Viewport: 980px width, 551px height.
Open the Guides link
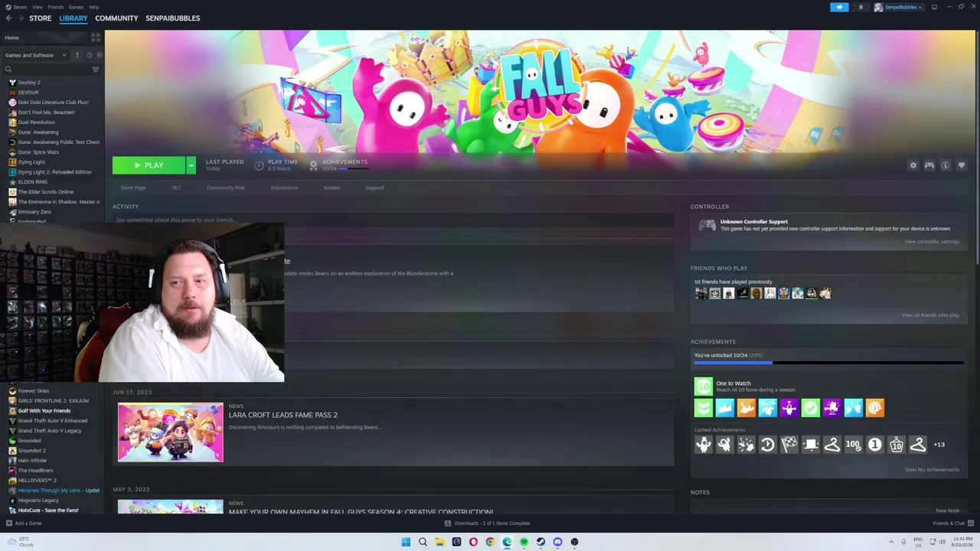pos(332,187)
